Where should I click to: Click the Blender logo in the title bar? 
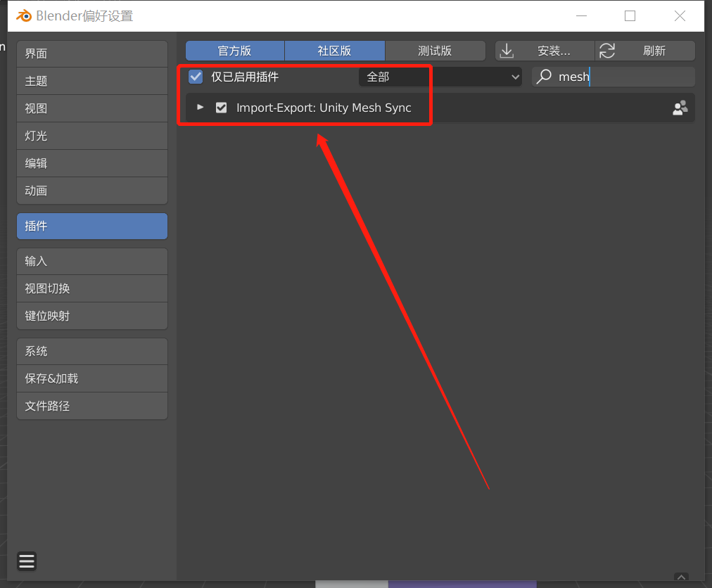point(23,15)
